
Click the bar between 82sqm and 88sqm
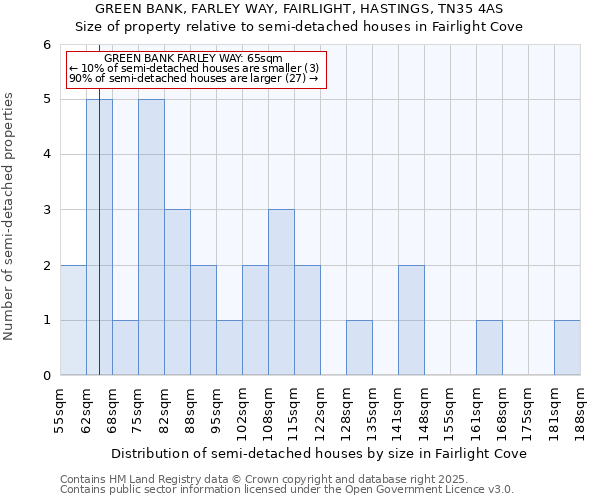tap(178, 292)
